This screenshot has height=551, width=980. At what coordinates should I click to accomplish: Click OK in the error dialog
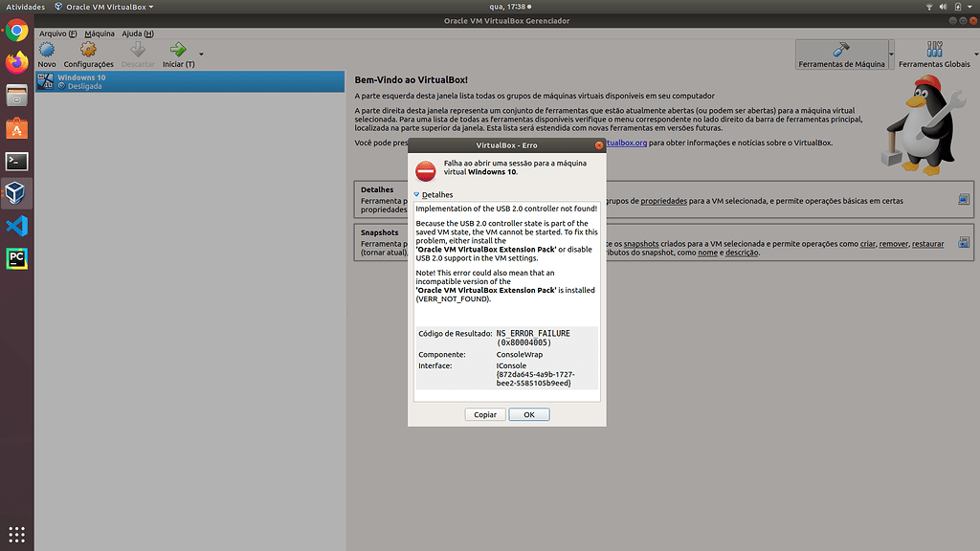(528, 415)
